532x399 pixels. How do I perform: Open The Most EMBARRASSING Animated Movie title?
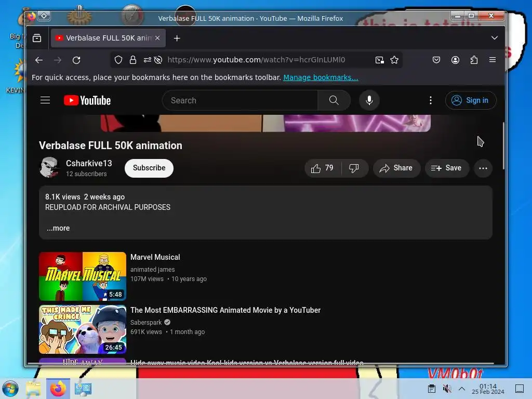coord(225,310)
